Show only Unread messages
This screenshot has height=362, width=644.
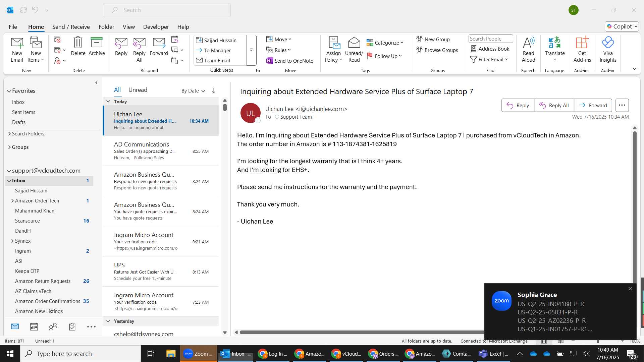(138, 90)
